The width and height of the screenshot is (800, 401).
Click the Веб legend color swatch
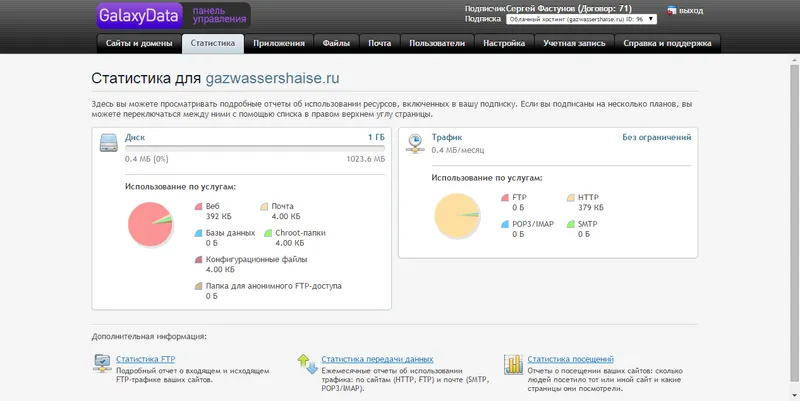pos(198,207)
